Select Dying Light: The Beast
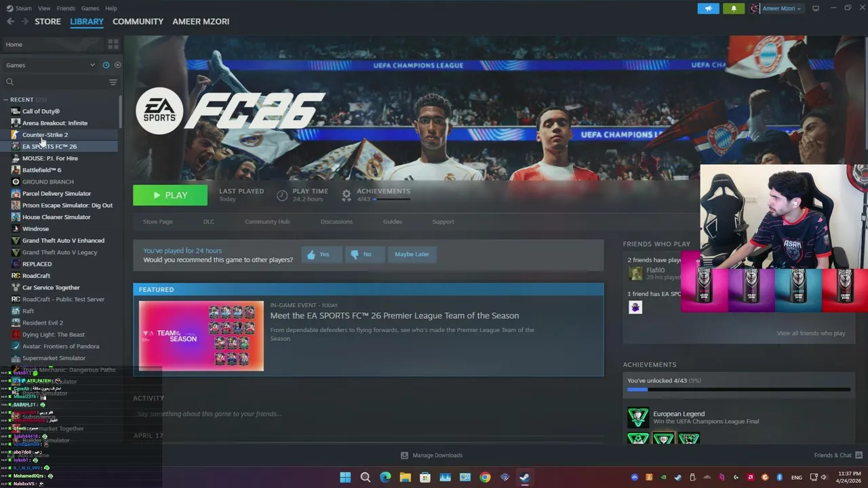This screenshot has width=868, height=488. [54, 334]
